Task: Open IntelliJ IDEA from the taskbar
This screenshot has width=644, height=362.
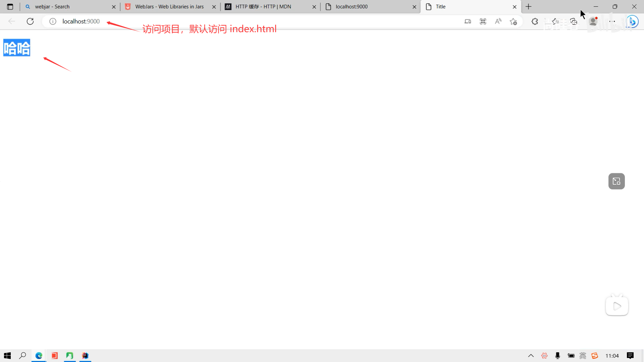Action: 85,356
